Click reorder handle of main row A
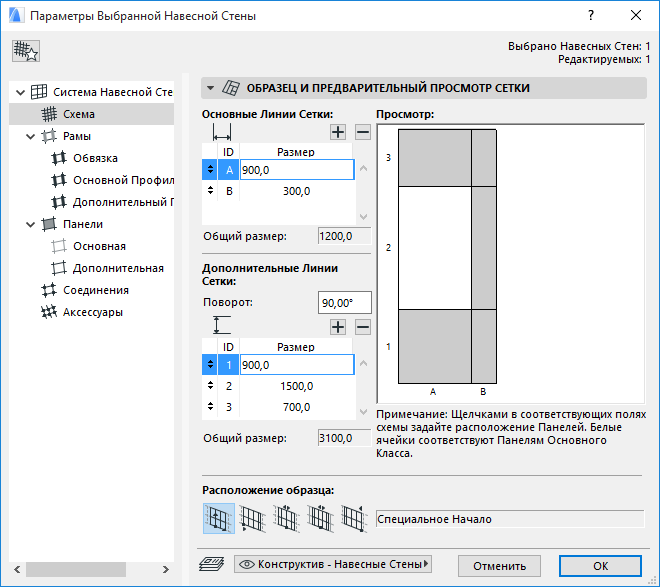Screen dimensions: 660x587 pyautogui.click(x=210, y=170)
